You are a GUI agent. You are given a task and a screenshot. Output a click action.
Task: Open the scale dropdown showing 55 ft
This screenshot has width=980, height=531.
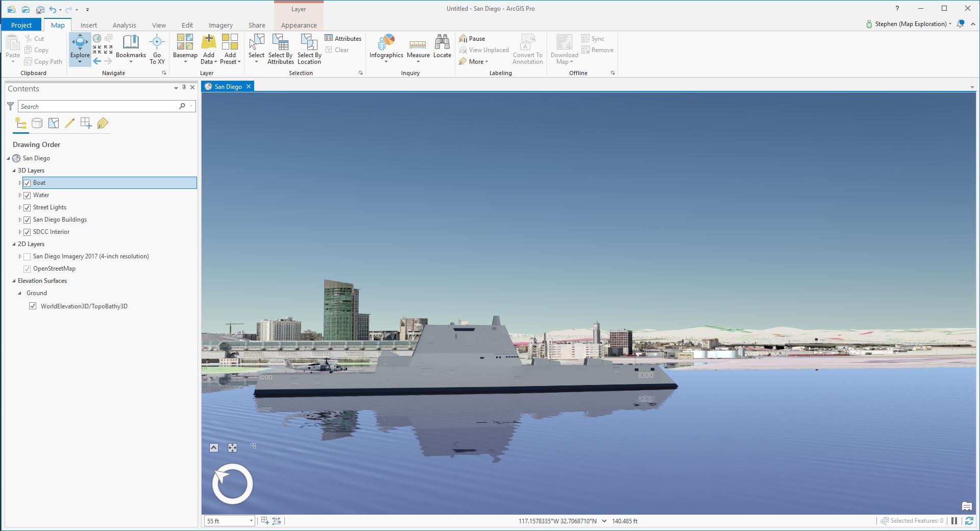[251, 521]
